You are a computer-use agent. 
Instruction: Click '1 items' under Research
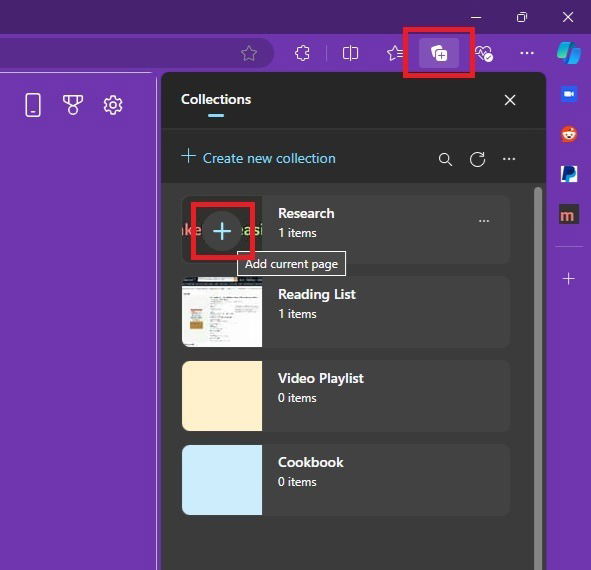(x=297, y=233)
